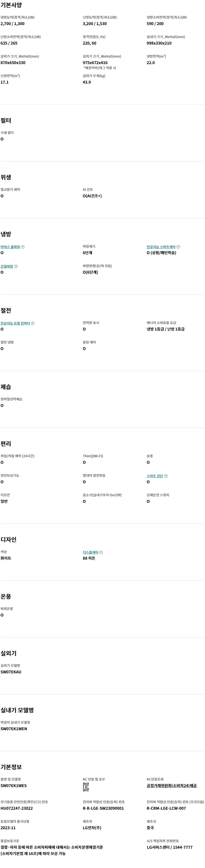Open the 공정거래위원회(소비자24)제공 link
The height and width of the screenshot is (868, 205).
(172, 786)
